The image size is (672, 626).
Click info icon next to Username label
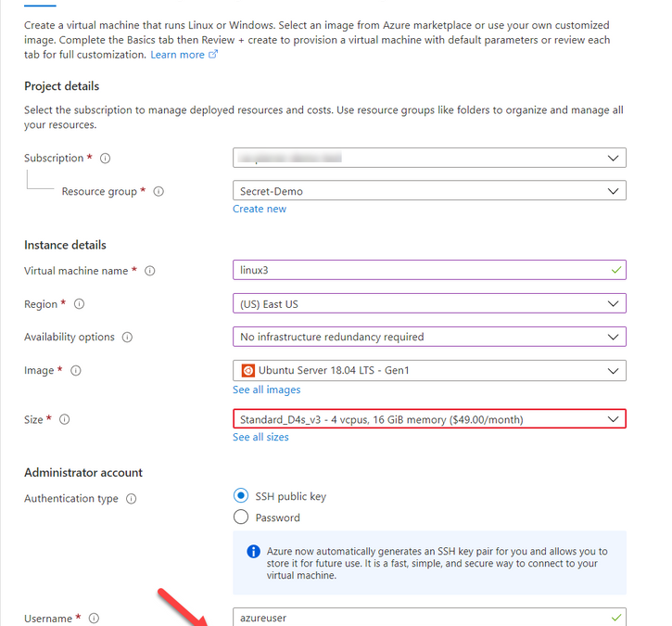(x=94, y=619)
